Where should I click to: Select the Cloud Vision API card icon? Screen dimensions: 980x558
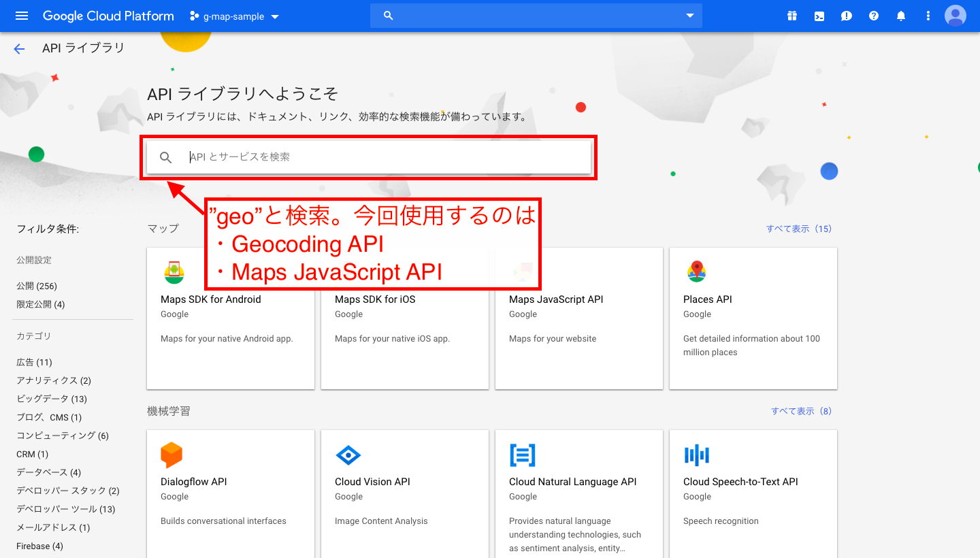[349, 455]
